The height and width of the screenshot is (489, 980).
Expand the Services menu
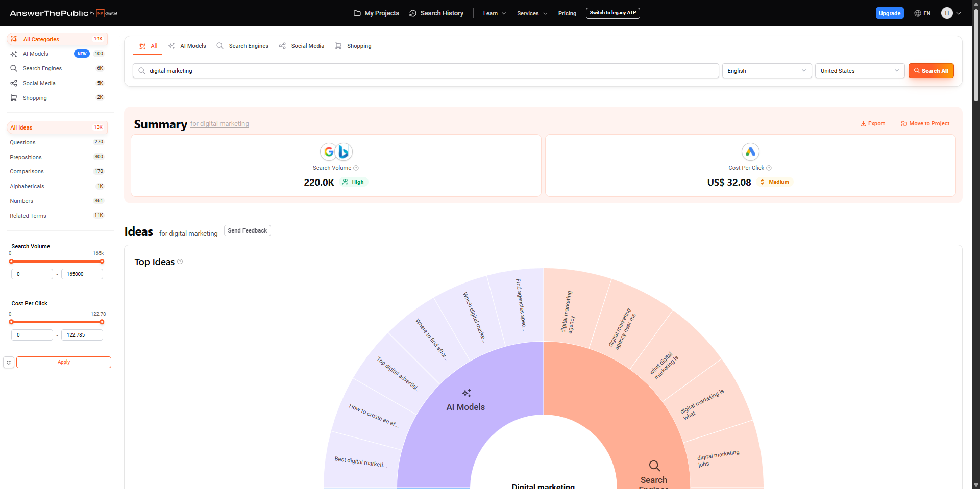click(x=532, y=13)
